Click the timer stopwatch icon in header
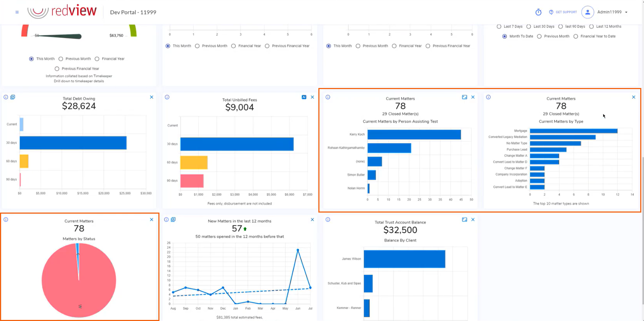 pyautogui.click(x=538, y=12)
